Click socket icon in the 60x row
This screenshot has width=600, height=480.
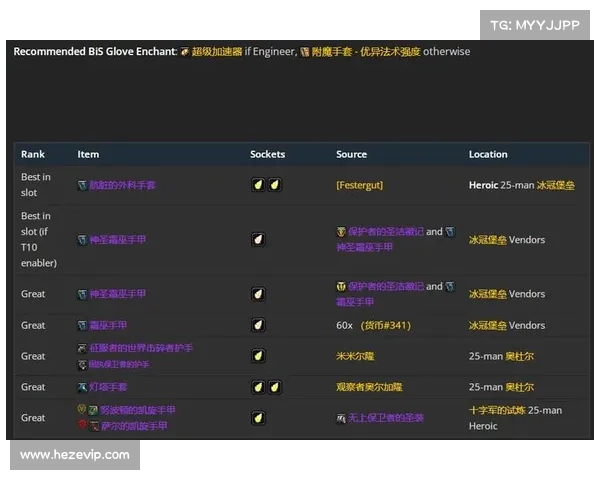coord(258,325)
